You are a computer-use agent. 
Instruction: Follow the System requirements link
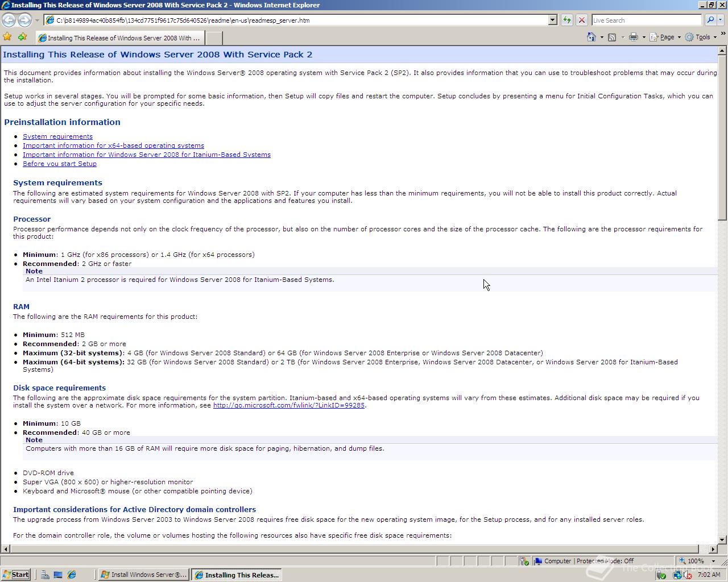click(57, 136)
